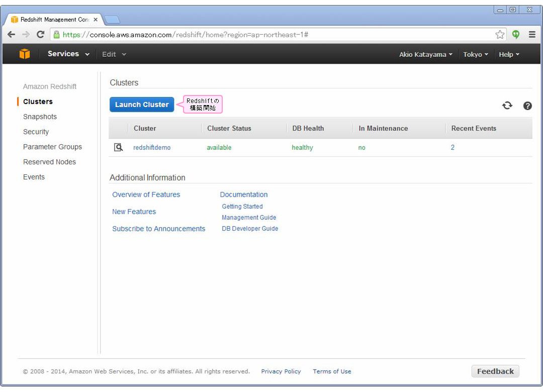
Task: Open Parameter Groups in the sidebar
Action: click(52, 147)
